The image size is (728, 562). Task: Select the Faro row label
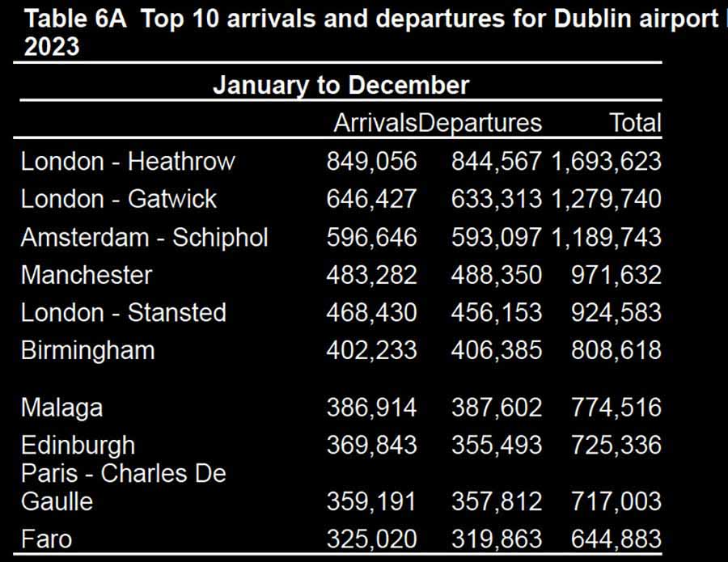[47, 538]
